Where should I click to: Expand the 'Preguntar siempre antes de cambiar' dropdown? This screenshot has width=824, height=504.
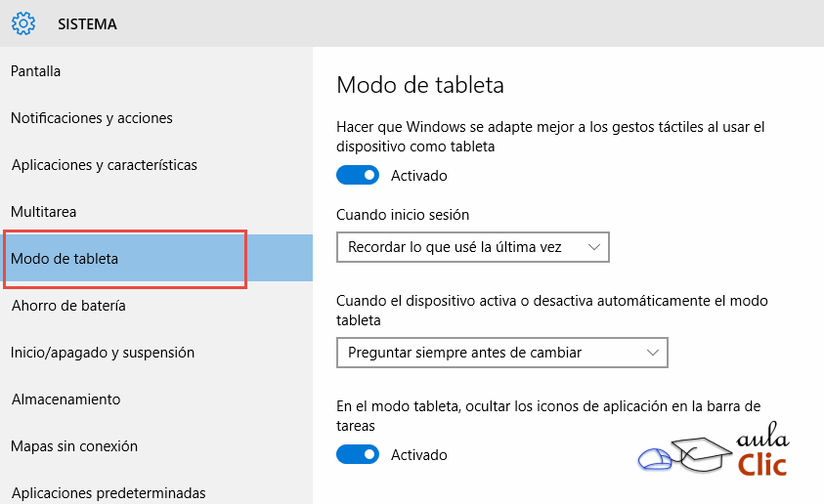click(501, 353)
